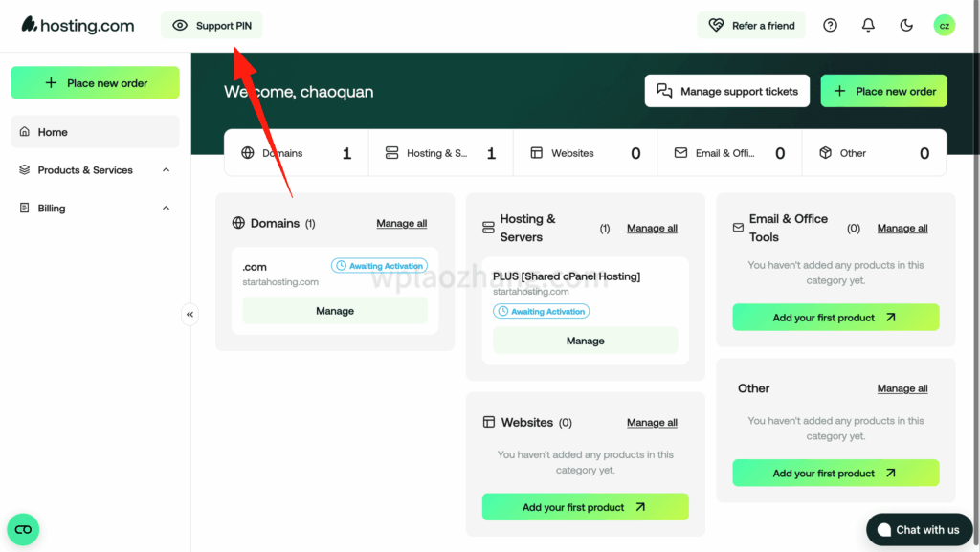Click Add your first product under Websites
The image size is (980, 552).
click(585, 507)
